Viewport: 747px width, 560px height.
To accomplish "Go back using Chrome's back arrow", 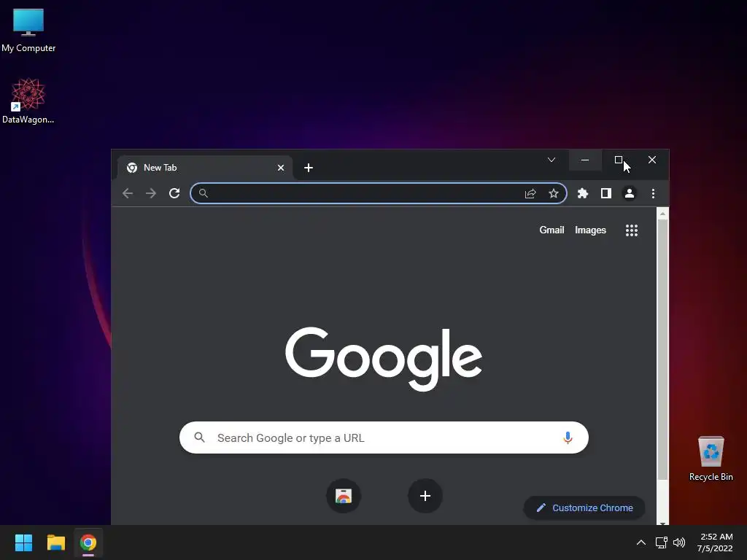I will tap(127, 193).
